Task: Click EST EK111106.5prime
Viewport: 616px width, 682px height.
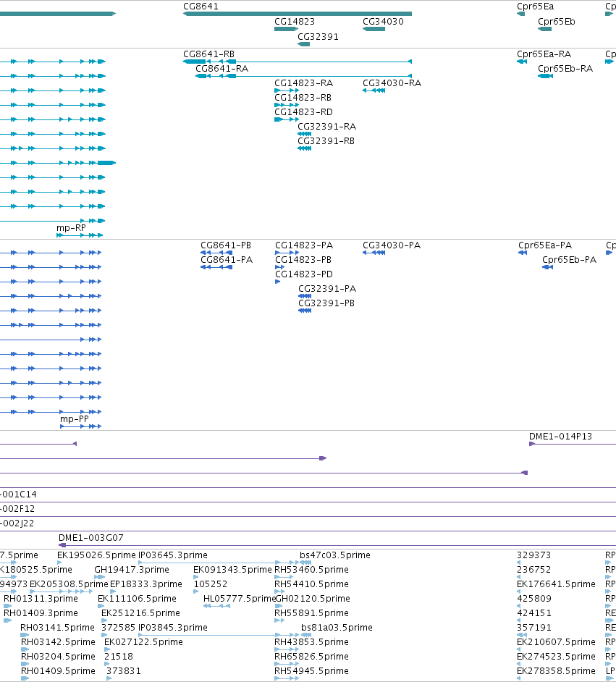Action: click(101, 606)
